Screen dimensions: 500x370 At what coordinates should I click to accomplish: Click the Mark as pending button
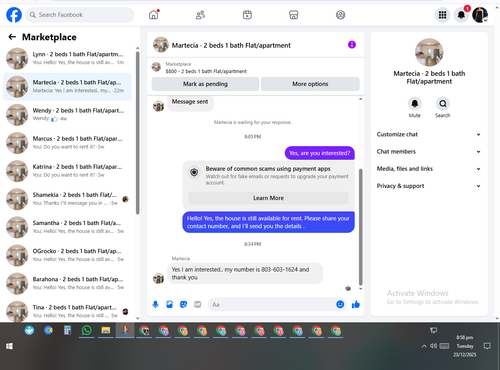(205, 84)
